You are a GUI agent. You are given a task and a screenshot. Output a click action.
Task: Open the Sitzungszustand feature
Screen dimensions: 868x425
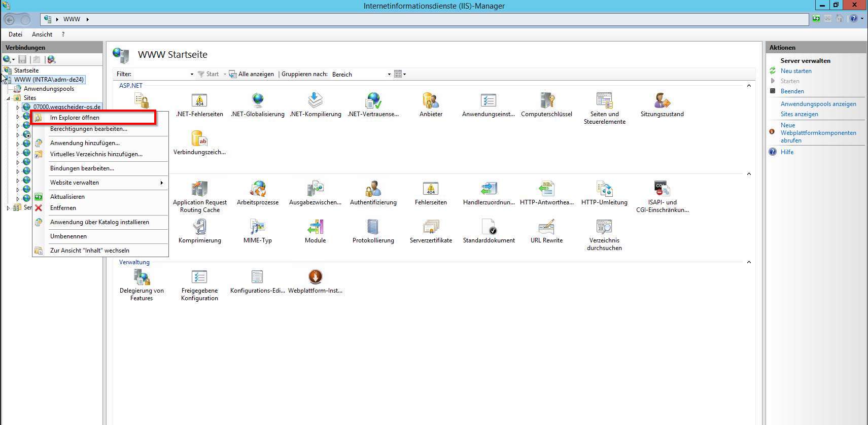pyautogui.click(x=662, y=105)
